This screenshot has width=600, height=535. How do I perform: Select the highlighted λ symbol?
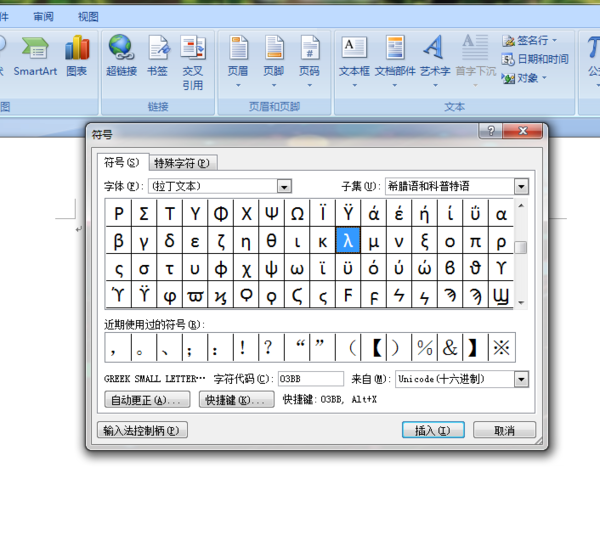(x=348, y=241)
